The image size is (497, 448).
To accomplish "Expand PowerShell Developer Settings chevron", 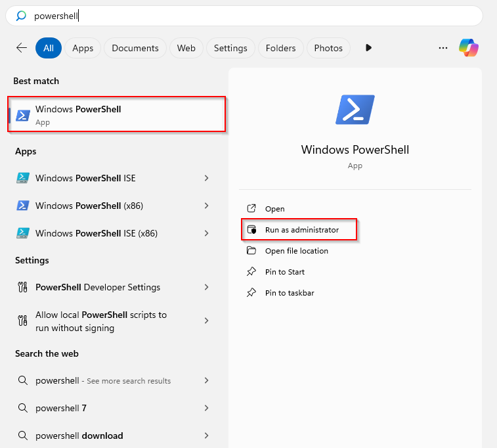I will point(206,287).
